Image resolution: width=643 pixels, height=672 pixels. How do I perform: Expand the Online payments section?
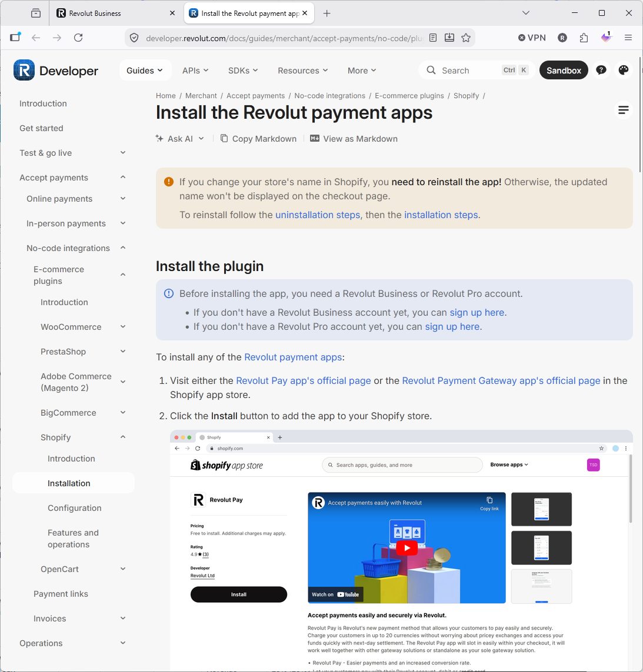point(123,199)
